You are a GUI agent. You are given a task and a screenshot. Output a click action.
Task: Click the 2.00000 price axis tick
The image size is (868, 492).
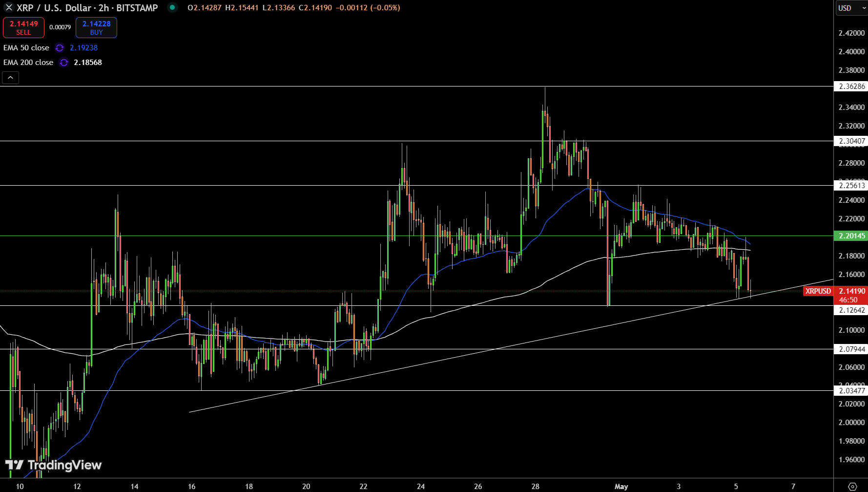click(x=851, y=423)
